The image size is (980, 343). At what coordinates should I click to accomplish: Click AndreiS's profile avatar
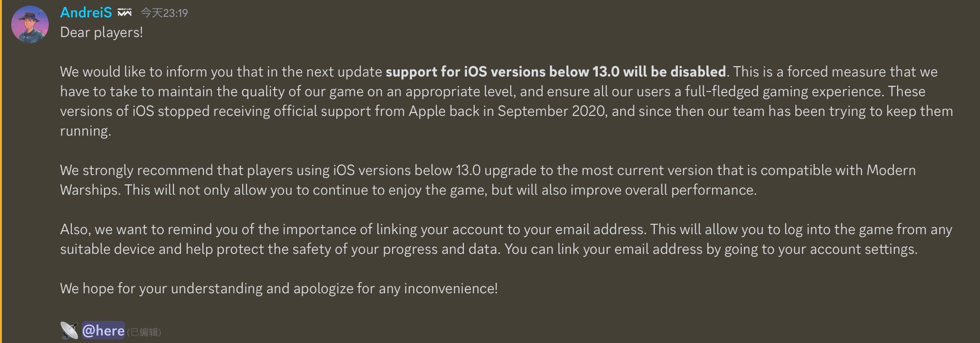[30, 24]
